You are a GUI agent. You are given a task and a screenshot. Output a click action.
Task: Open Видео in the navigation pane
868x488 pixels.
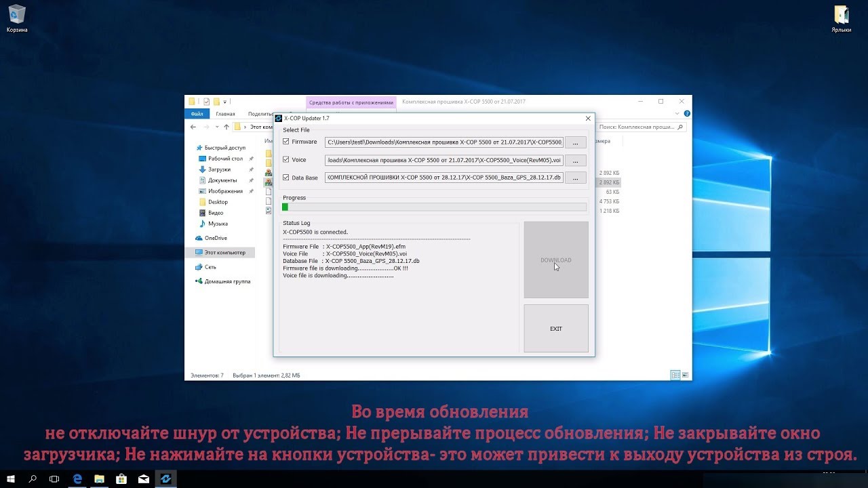click(216, 213)
